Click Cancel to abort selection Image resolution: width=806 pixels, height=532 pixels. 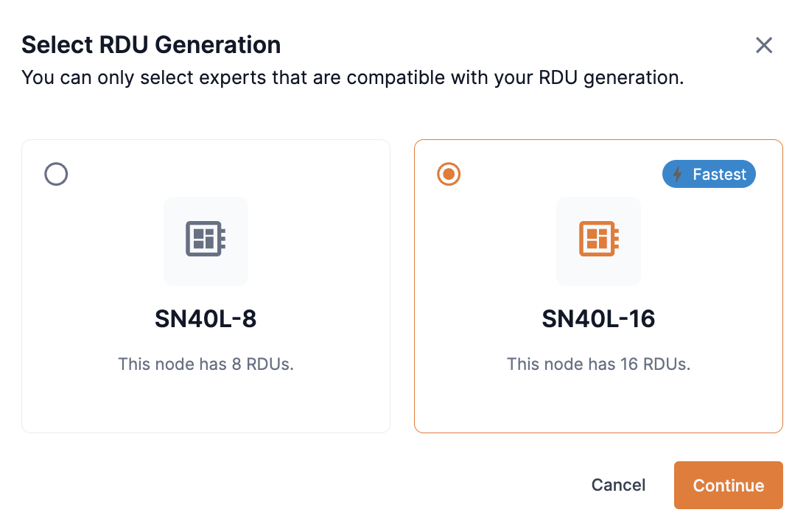pyautogui.click(x=618, y=485)
